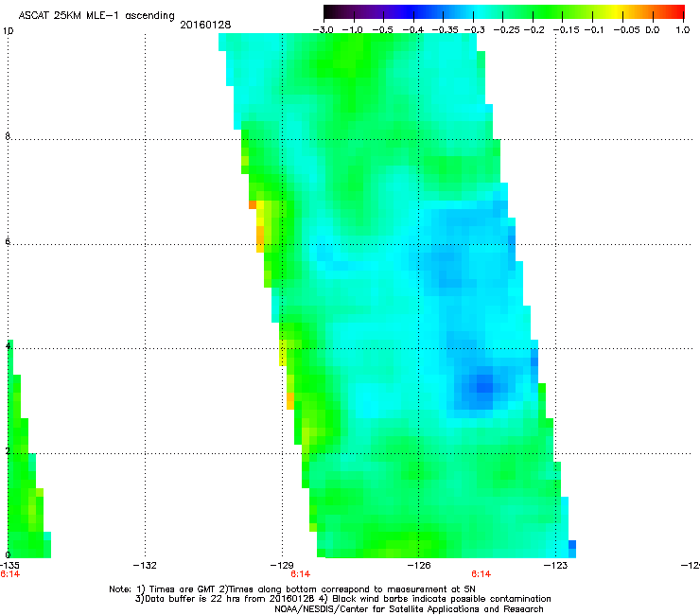Click the color bar label -0.15

[566, 30]
